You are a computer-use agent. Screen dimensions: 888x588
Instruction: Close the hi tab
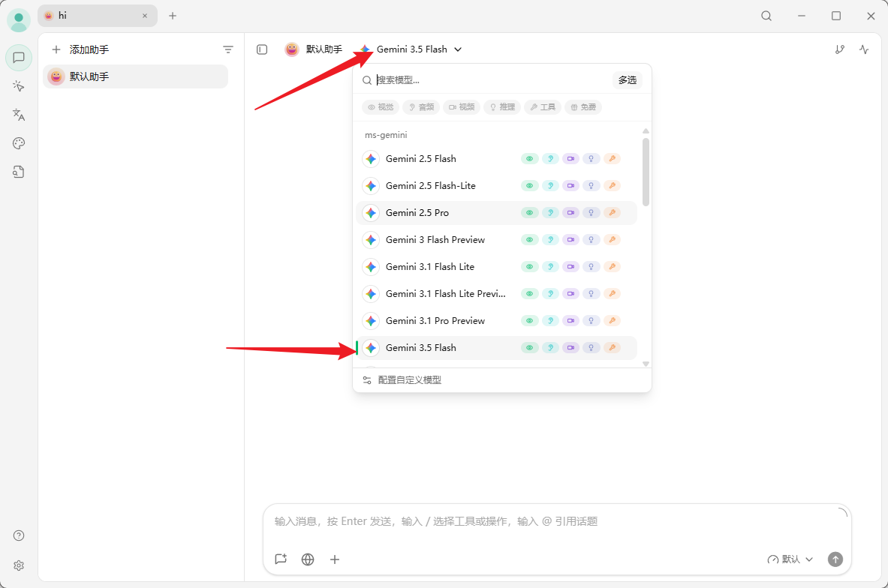145,16
